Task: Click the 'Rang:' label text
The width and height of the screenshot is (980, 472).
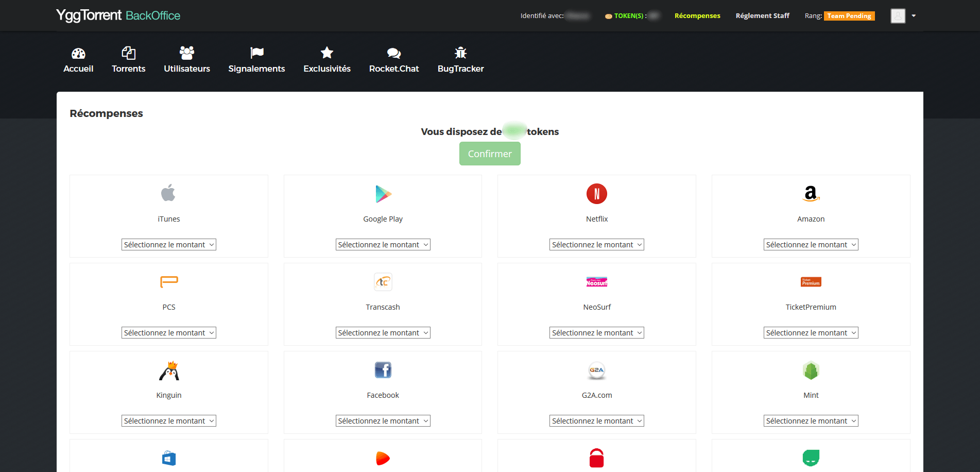Action: pyautogui.click(x=813, y=16)
